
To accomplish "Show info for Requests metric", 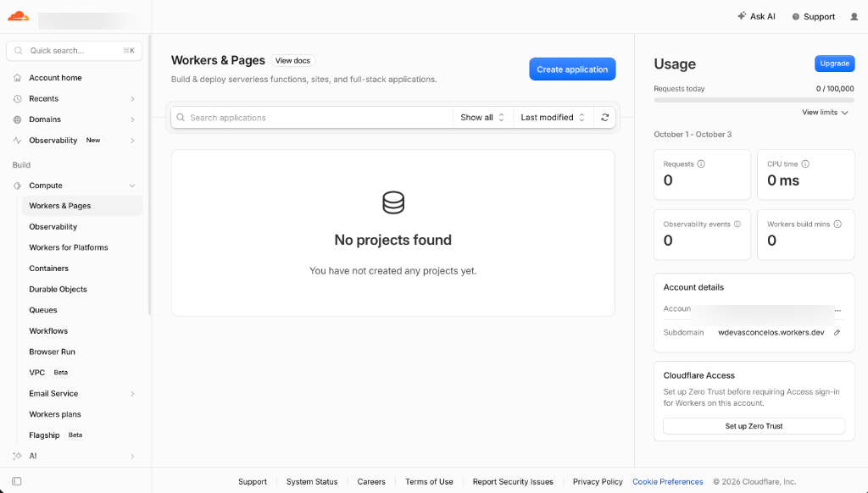I will (x=701, y=163).
